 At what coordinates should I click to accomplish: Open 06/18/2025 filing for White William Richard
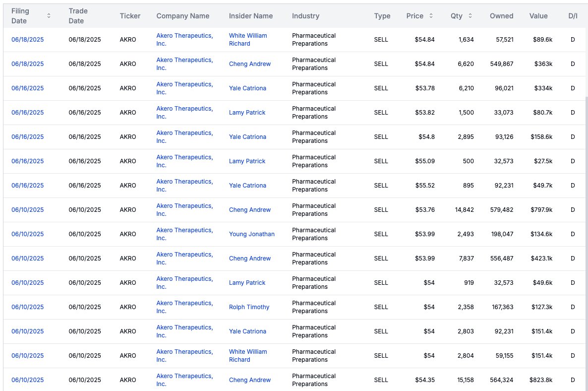(27, 39)
